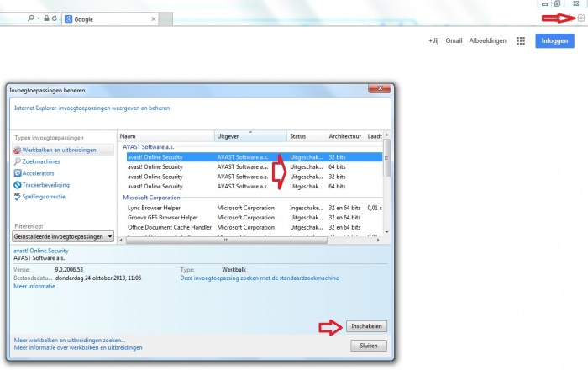Click the list's scroll-up arrow
The width and height of the screenshot is (588, 370).
386,135
